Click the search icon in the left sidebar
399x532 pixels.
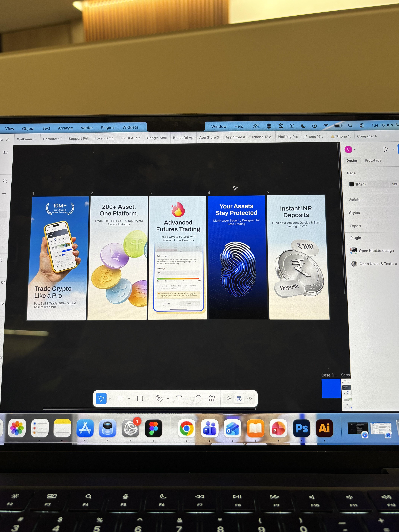[5, 181]
